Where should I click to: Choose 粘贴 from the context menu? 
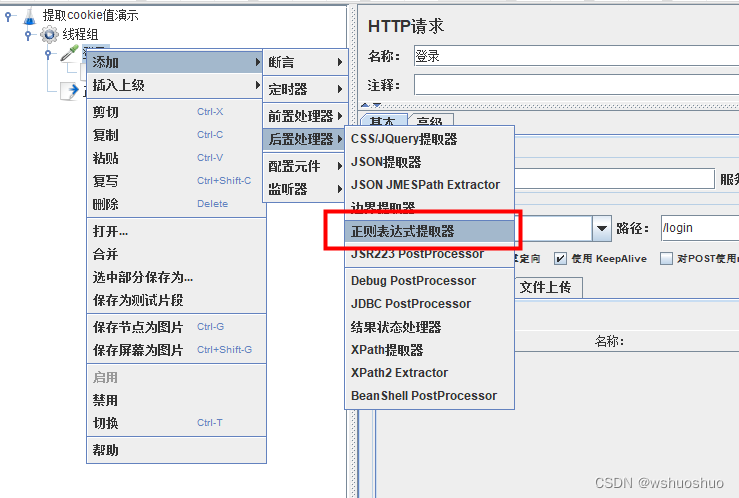click(176, 158)
